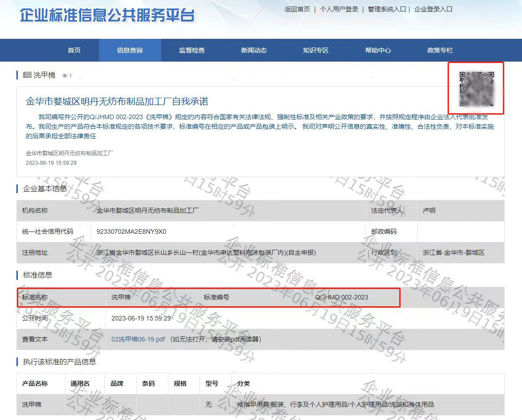522x420 pixels.
Task: Click the 企业标准信息公共服务平台 site logo
Action: pyautogui.click(x=107, y=16)
